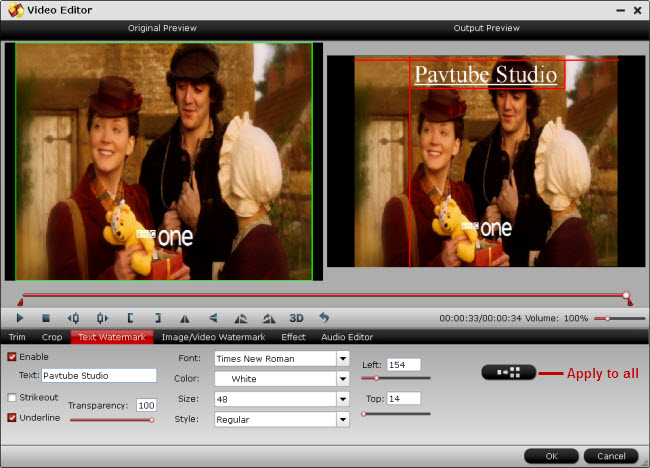Click the Cancel button

click(x=611, y=456)
